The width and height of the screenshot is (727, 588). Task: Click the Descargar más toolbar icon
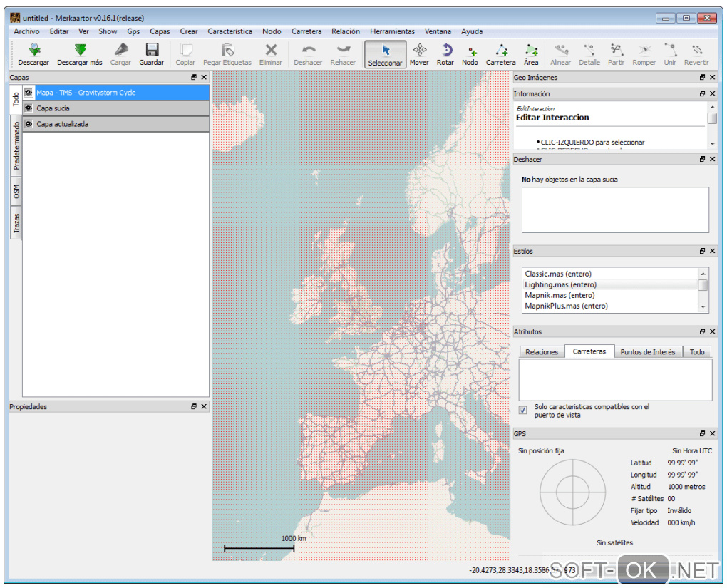pos(80,51)
